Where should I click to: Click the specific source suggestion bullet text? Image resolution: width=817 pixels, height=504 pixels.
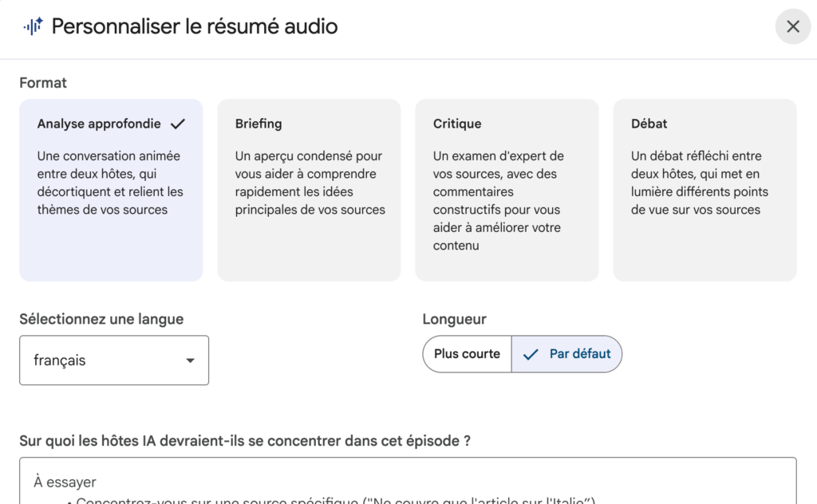point(335,501)
